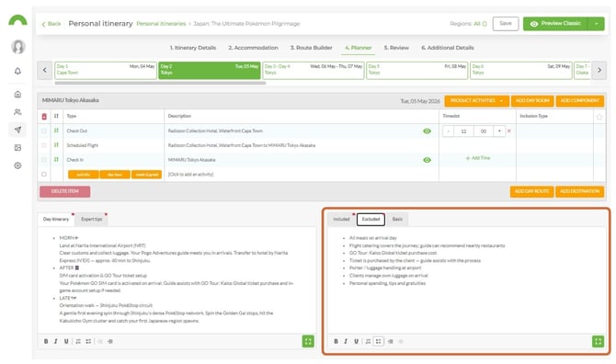The image size is (616, 364).
Task: Click the Back link
Action: [x=51, y=24]
